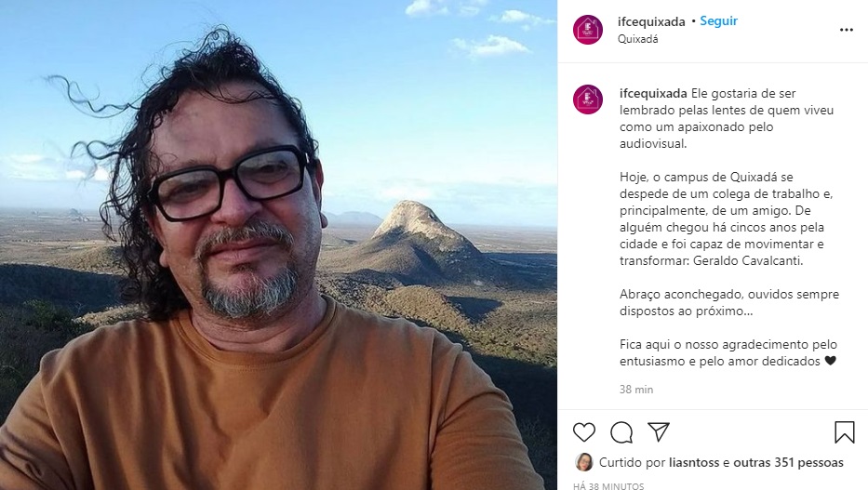
Task: Like the post with the heart icon
Action: pos(583,432)
